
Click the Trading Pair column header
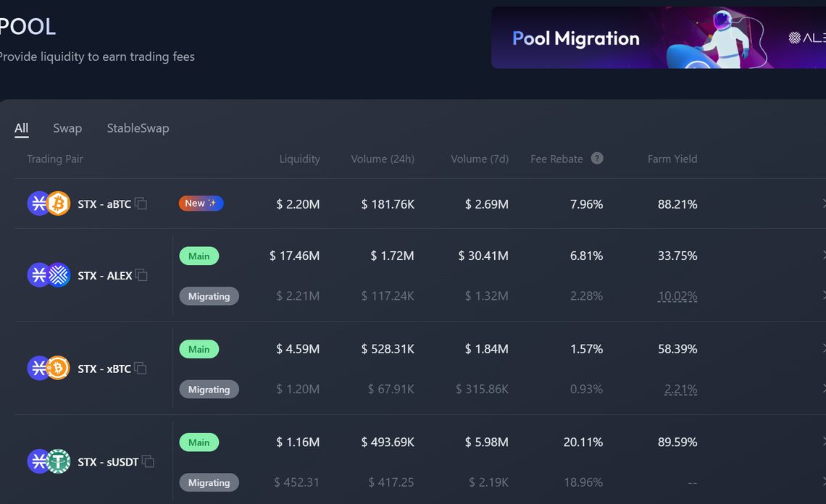[55, 159]
